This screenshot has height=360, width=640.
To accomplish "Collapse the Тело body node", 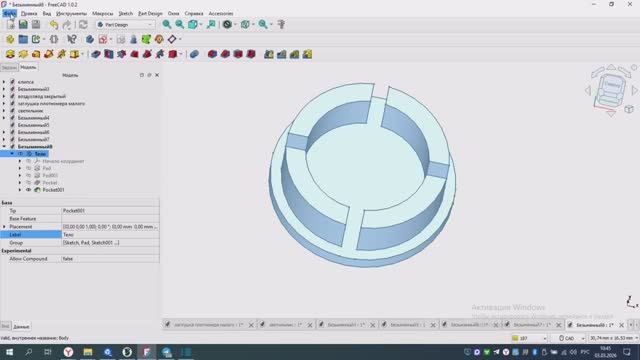I will [12, 154].
